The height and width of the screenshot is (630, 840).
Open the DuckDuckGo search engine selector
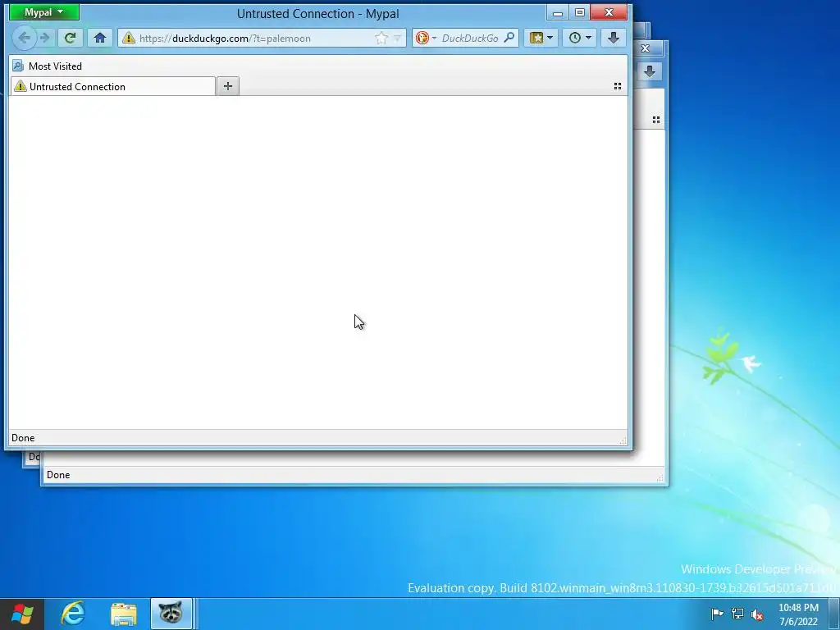click(427, 38)
